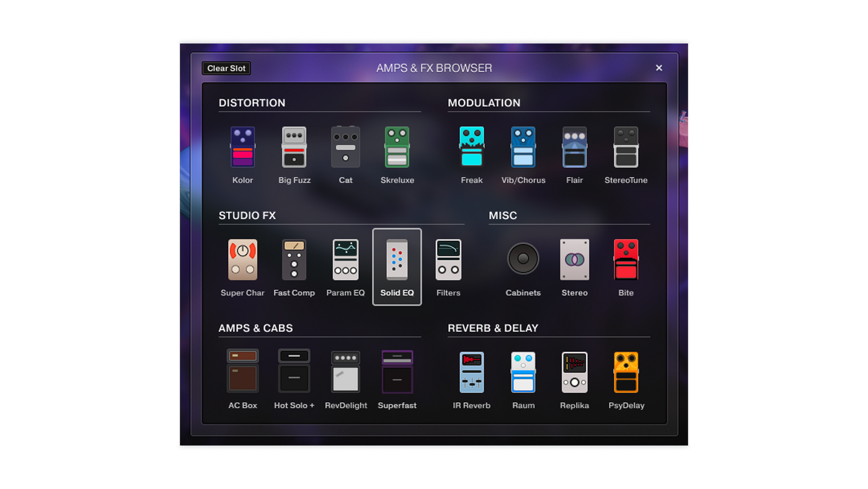The image size is (868, 489).
Task: Click the Clear Slot button
Action: (226, 68)
